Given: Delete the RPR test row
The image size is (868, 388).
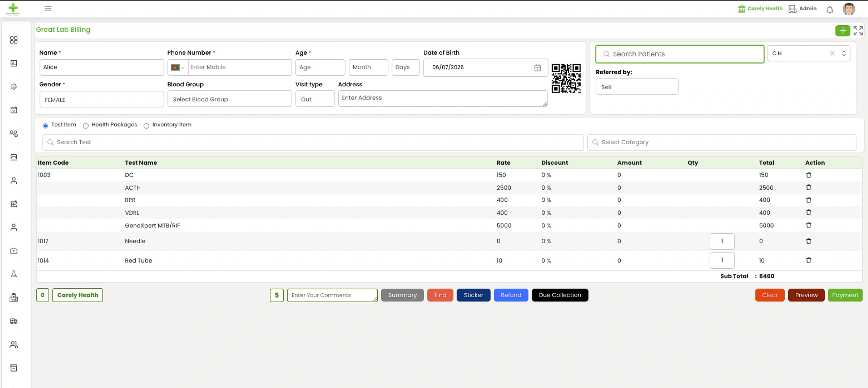Looking at the screenshot, I should click(x=809, y=200).
